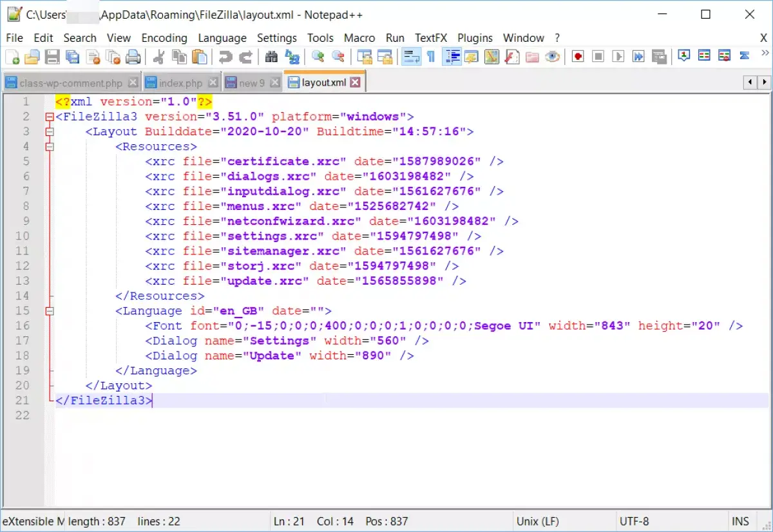773x532 pixels.
Task: Open the Tools menu
Action: tap(320, 38)
